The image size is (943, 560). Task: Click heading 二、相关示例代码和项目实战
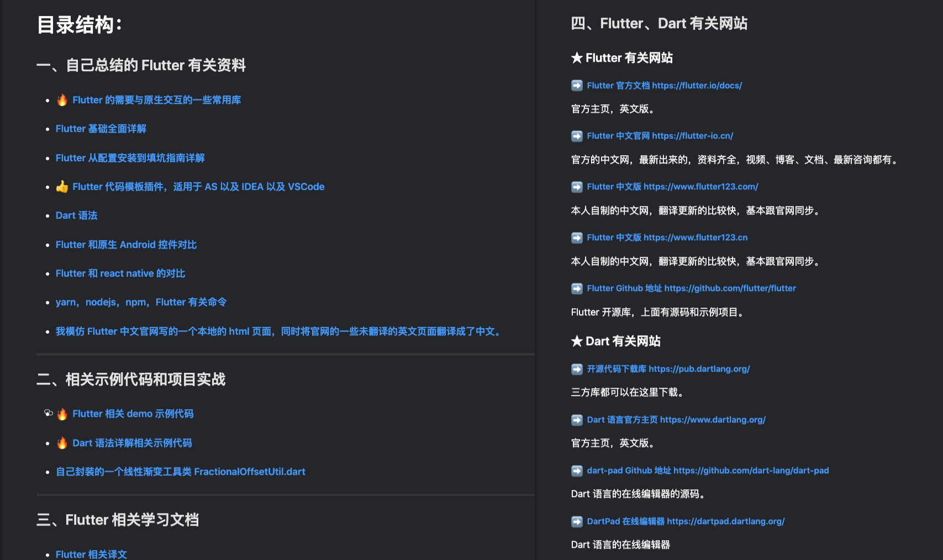[x=131, y=379]
